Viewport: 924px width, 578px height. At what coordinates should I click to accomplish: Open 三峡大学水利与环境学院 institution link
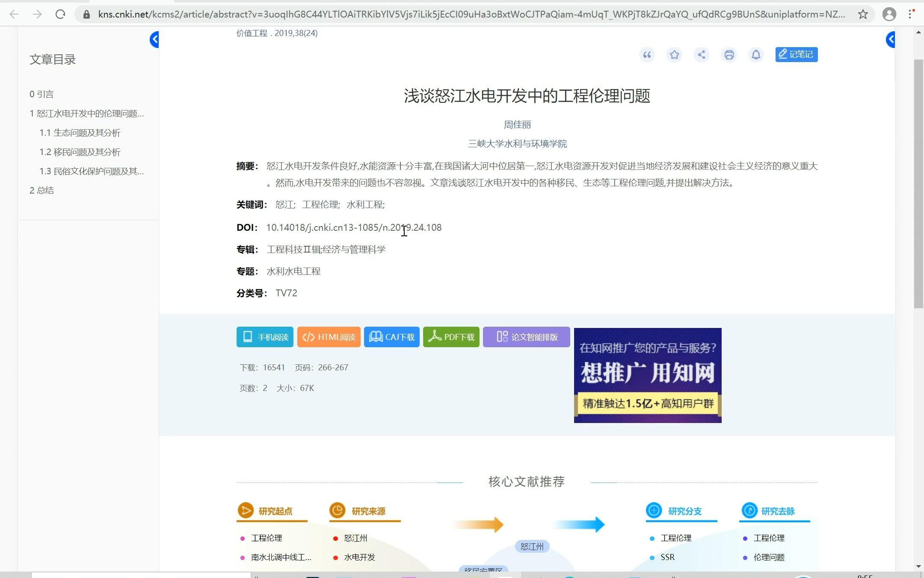[518, 144]
